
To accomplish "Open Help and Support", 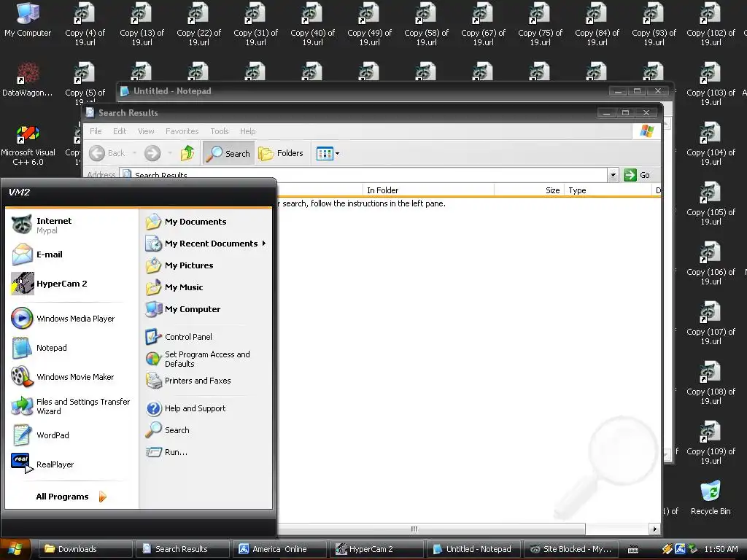I will (x=206, y=408).
